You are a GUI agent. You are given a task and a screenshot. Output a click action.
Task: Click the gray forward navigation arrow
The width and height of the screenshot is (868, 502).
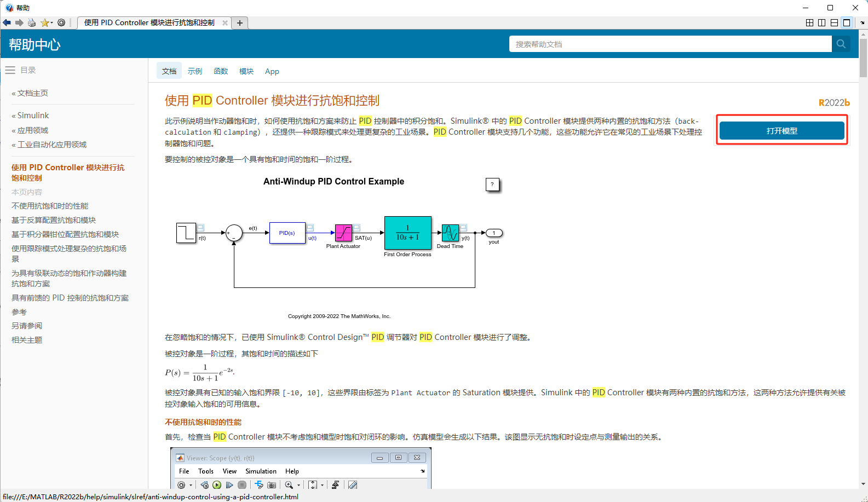(x=19, y=22)
